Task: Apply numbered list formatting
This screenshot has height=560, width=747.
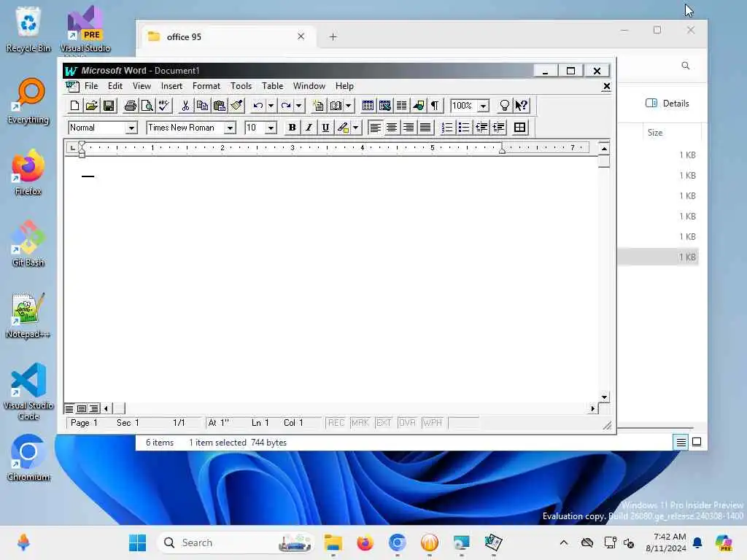Action: point(447,128)
